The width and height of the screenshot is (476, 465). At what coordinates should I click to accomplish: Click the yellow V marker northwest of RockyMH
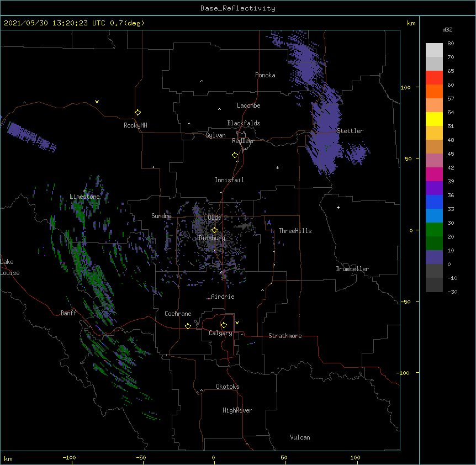(x=97, y=102)
